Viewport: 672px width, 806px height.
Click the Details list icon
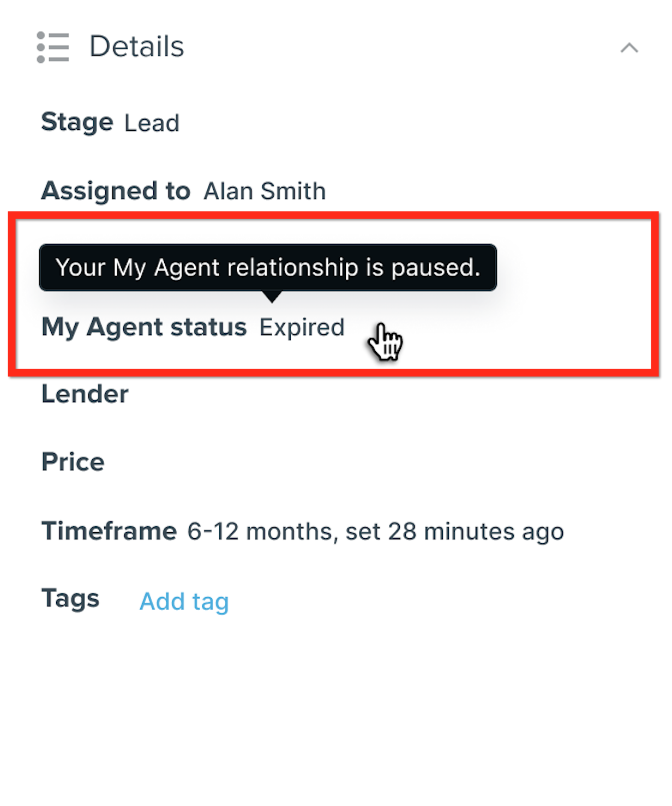point(53,47)
